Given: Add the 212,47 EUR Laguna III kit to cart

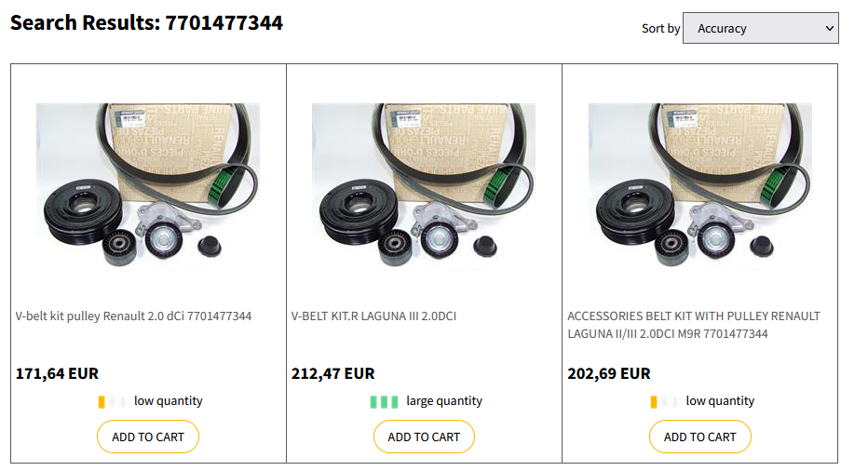Looking at the screenshot, I should (x=424, y=437).
